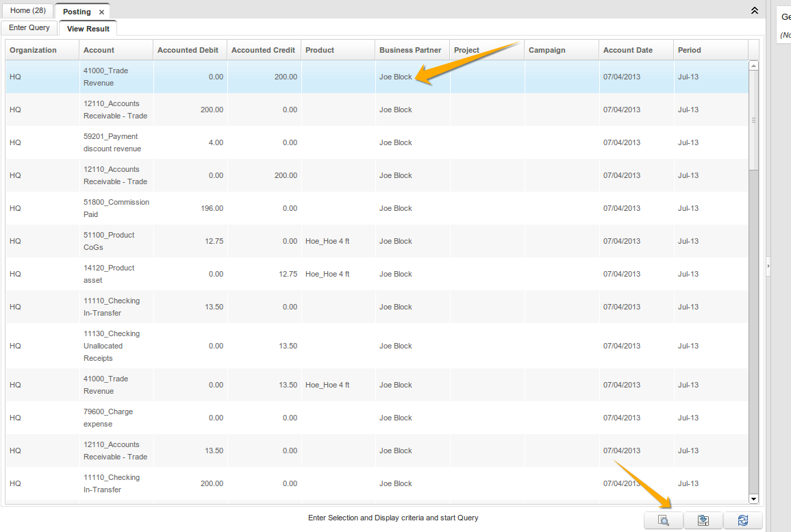Viewport: 791px width, 532px height.
Task: Select the 51800_Commission Paid row
Action: pyautogui.click(x=116, y=208)
